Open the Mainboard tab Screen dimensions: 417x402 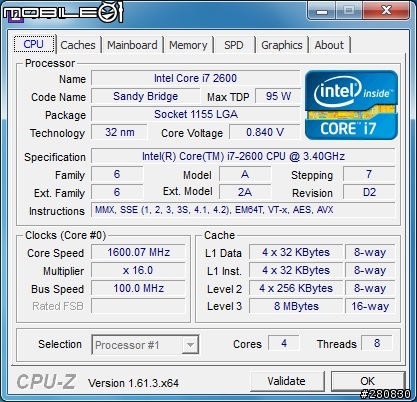tap(132, 45)
